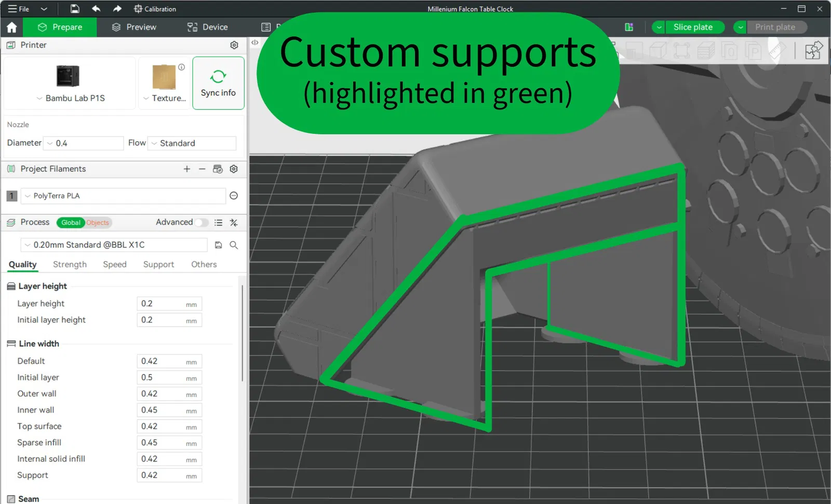The image size is (831, 504).
Task: Click the info icon on the plate thumbnail
Action: point(182,67)
